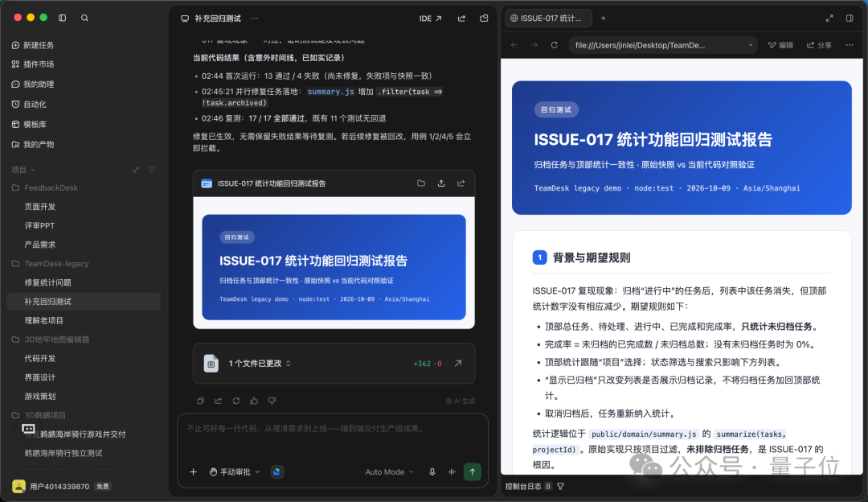The image size is (868, 502).
Task: Open the preview URL address dropdown
Action: point(751,45)
